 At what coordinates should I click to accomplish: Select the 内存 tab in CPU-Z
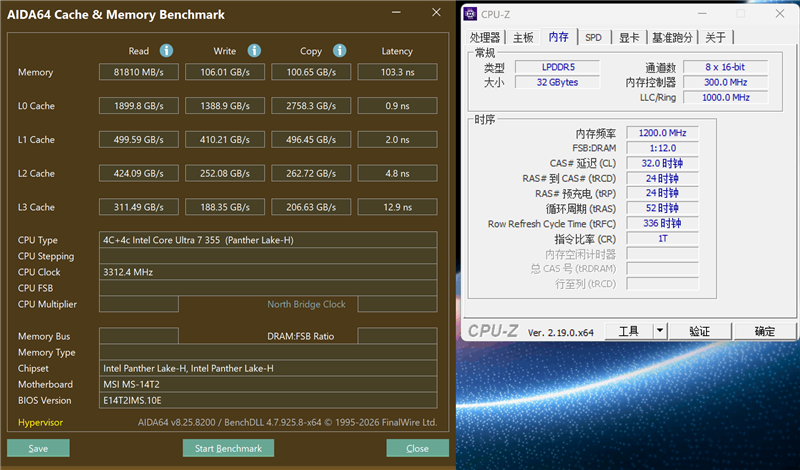[x=559, y=37]
